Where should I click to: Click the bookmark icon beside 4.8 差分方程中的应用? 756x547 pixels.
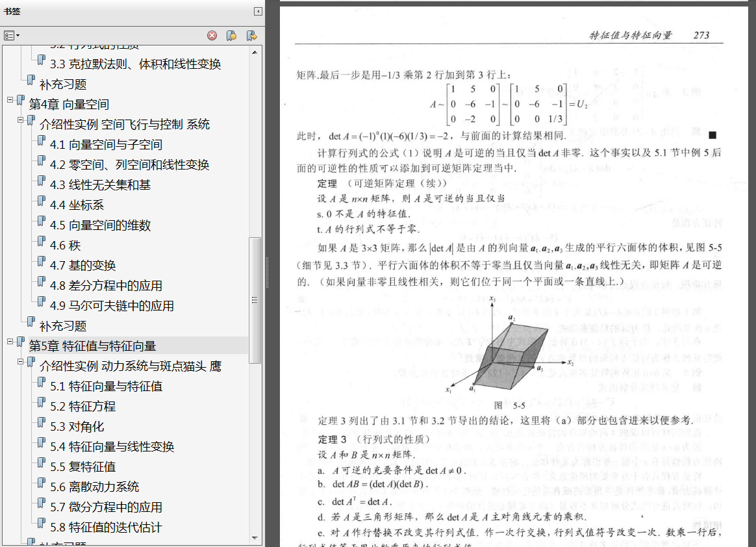(x=42, y=281)
